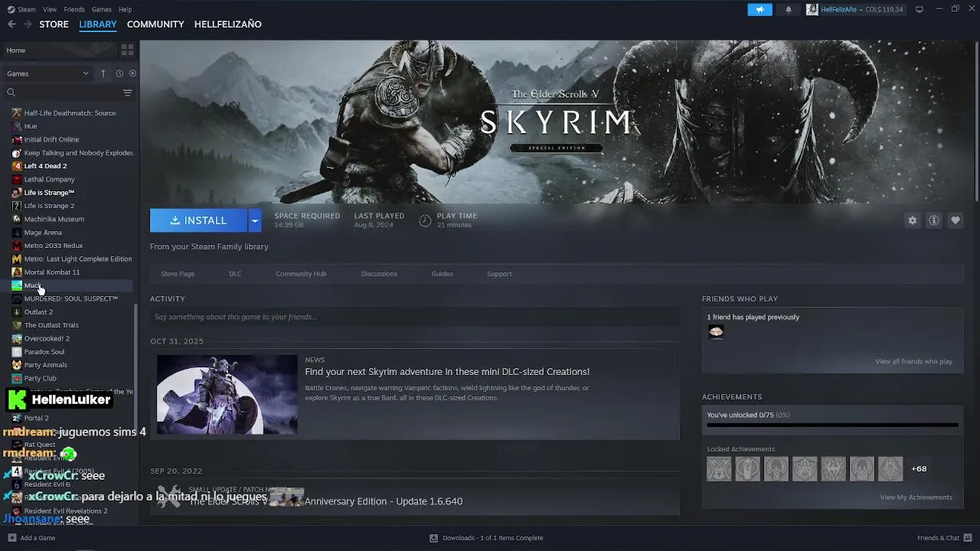Open the announcements megaphone icon

(759, 9)
